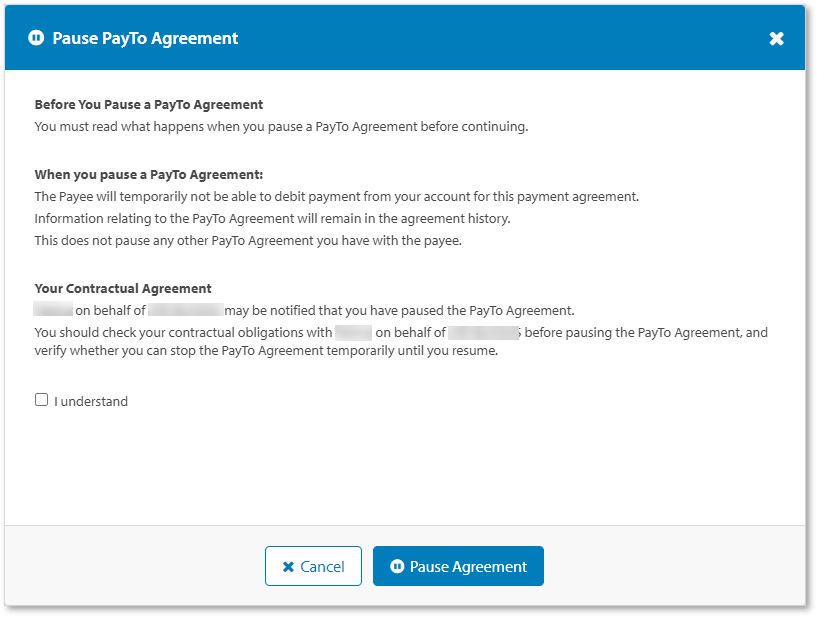
Task: Click the I understand label text
Action: pos(92,401)
